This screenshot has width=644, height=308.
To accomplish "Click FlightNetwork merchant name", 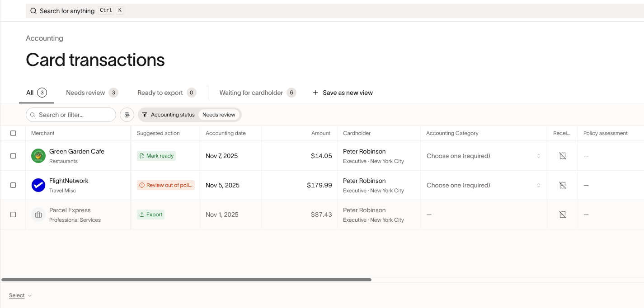I will click(x=69, y=181).
